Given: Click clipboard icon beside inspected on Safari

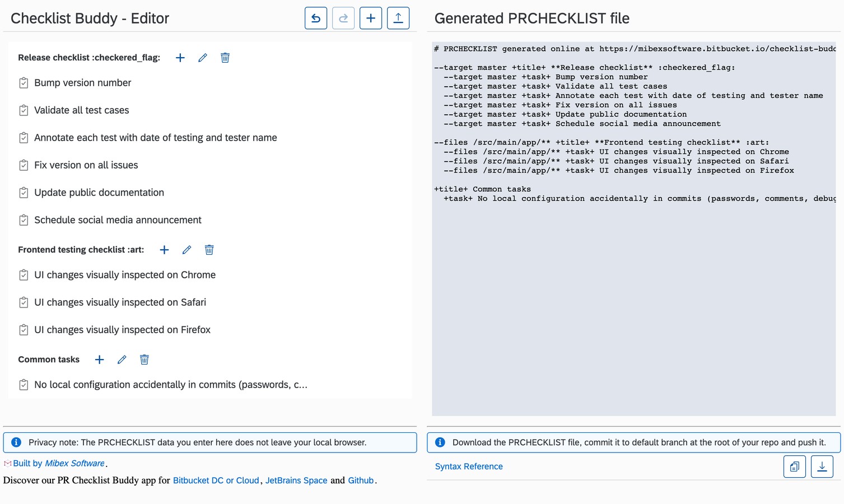Looking at the screenshot, I should [24, 302].
